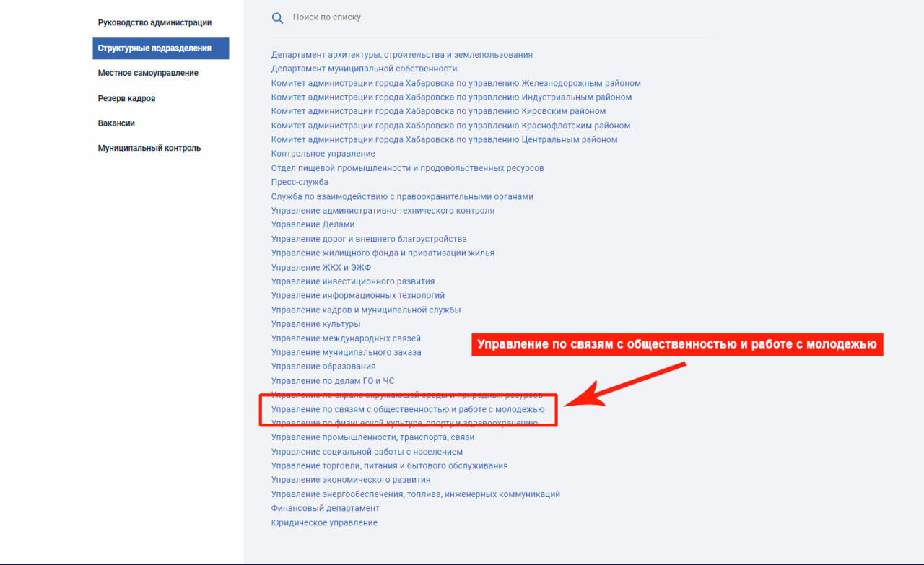Open 'Руководство администрации' sidebar item
The image size is (924, 565).
point(154,23)
